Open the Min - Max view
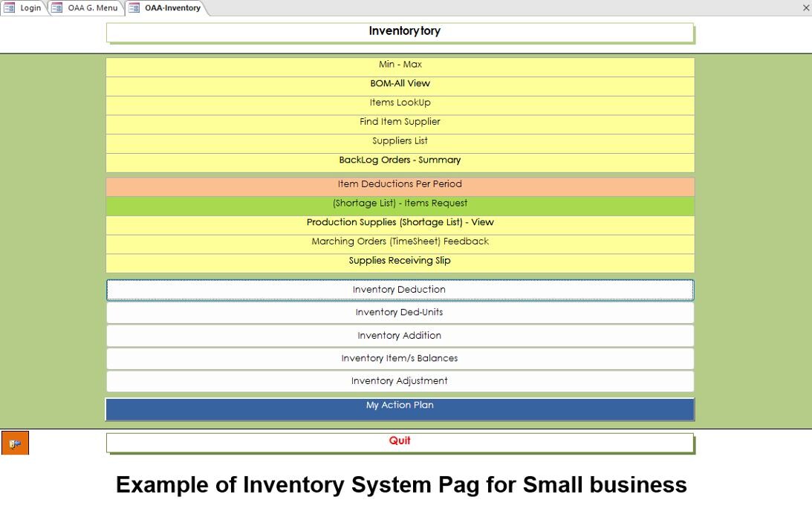812x520 pixels. pos(400,65)
